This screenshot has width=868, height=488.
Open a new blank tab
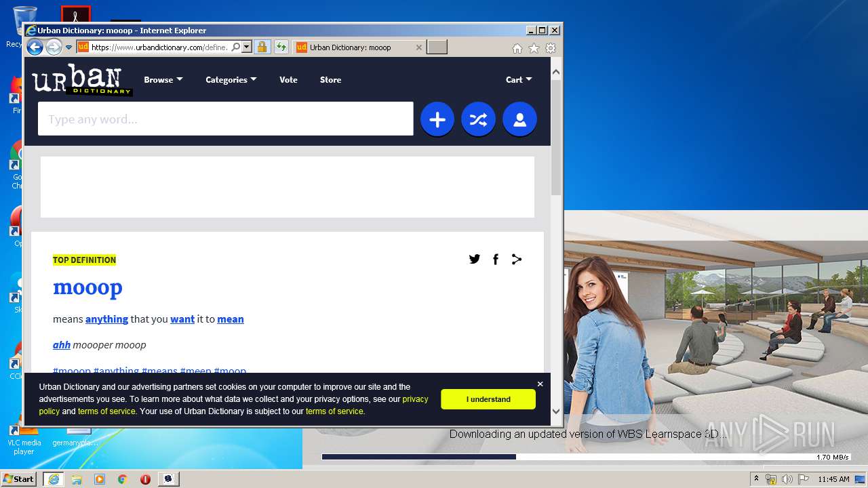(437, 47)
